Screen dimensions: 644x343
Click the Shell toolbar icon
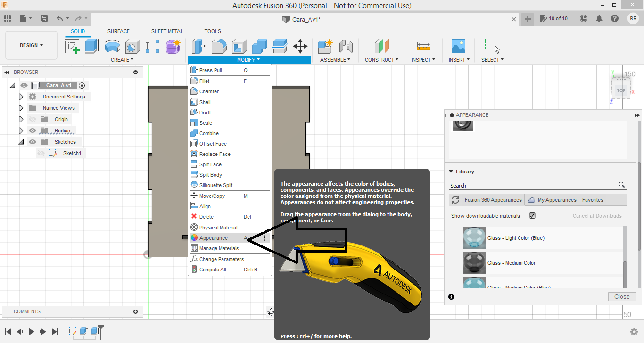click(x=239, y=46)
